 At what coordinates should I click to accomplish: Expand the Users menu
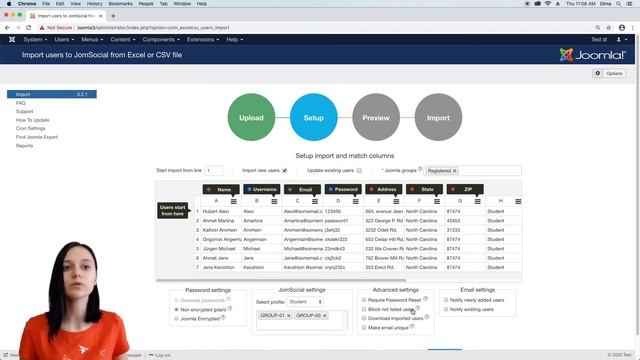point(64,40)
